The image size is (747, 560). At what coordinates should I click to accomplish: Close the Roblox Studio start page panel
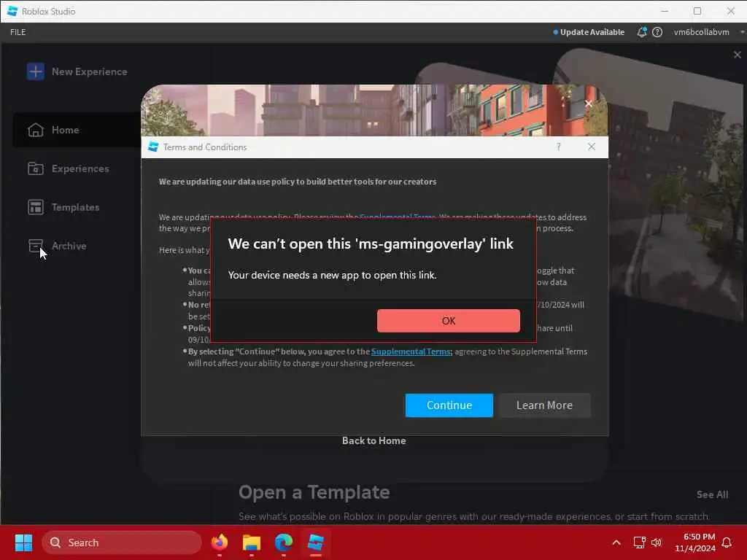[x=737, y=55]
